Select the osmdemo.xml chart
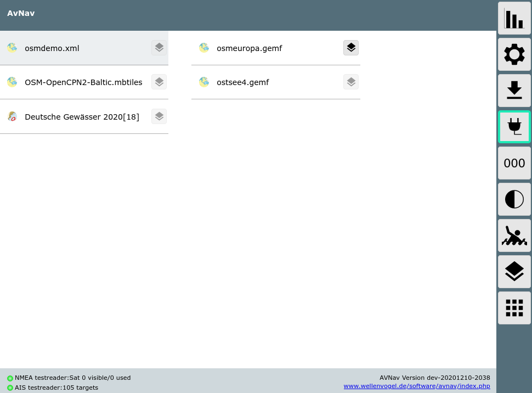 coord(84,48)
